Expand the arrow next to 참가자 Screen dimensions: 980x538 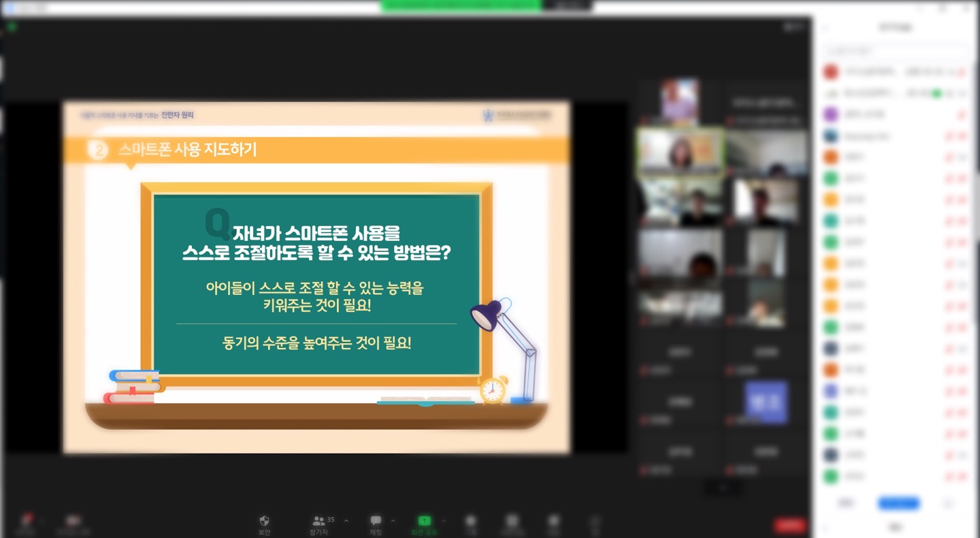pyautogui.click(x=346, y=521)
